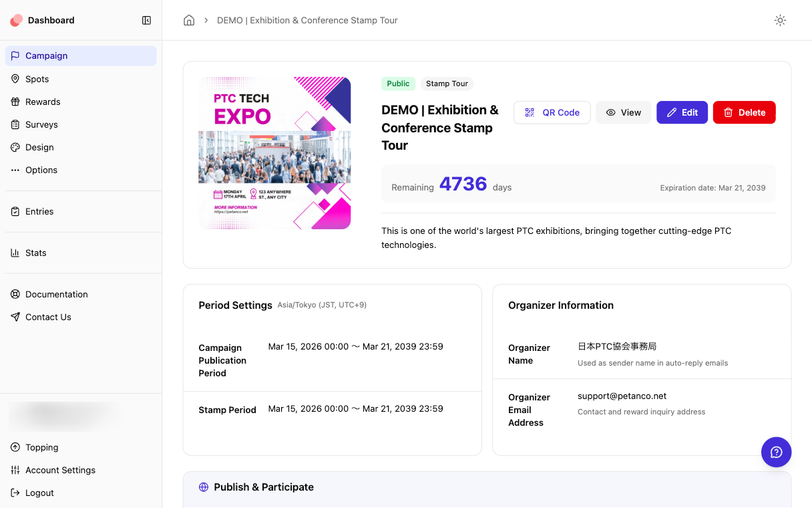Click the red Delete button
The height and width of the screenshot is (508, 812).
point(744,112)
